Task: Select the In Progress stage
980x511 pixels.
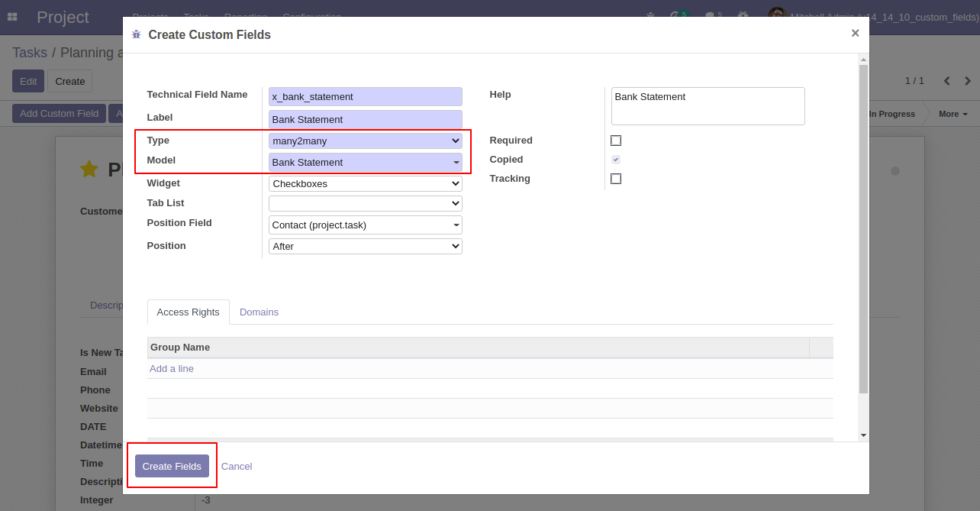Action: (891, 114)
